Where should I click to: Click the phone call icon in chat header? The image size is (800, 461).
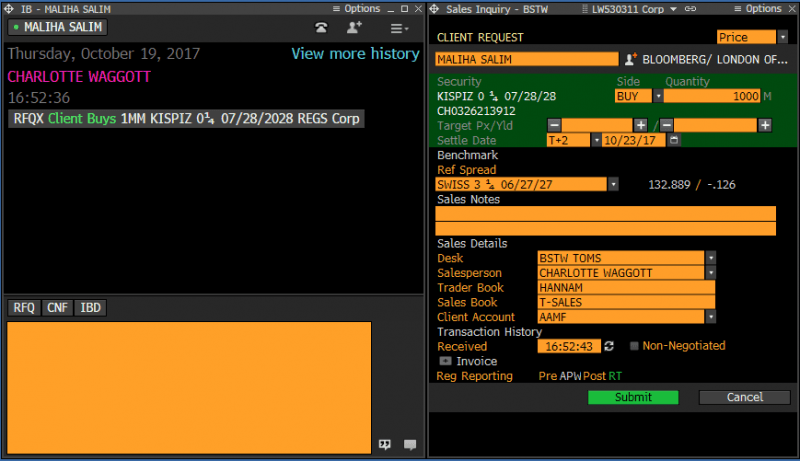point(321,28)
